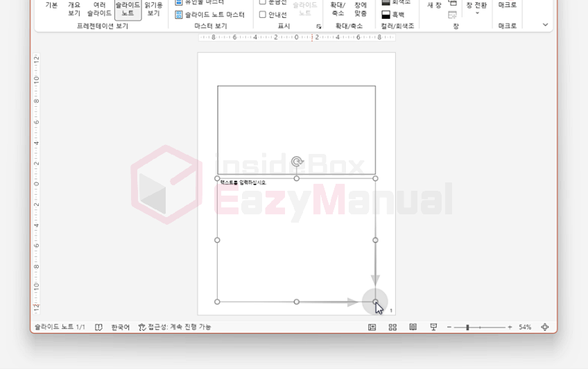The width and height of the screenshot is (588, 369).
Task: Click the 54% zoom level
Action: point(525,327)
